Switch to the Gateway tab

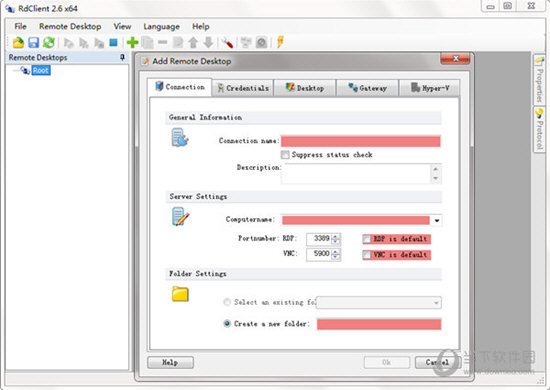pos(367,88)
